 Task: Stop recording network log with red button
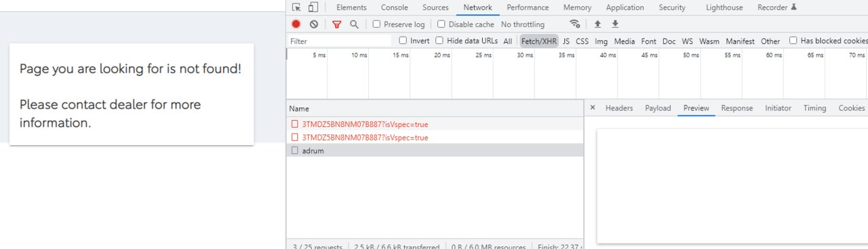tap(296, 24)
